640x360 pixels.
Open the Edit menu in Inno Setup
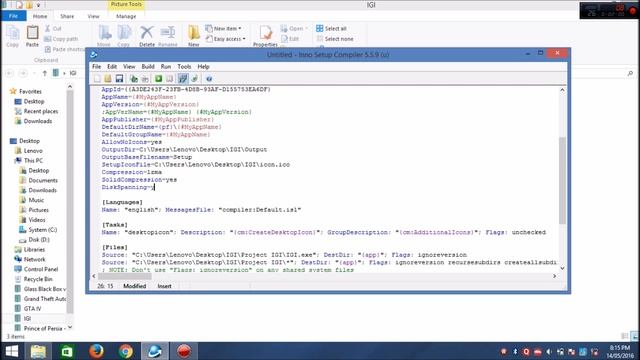112,67
